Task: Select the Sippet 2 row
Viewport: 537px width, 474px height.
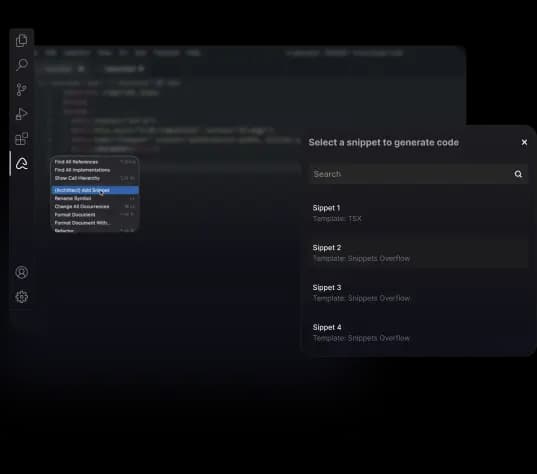Action: pos(419,253)
